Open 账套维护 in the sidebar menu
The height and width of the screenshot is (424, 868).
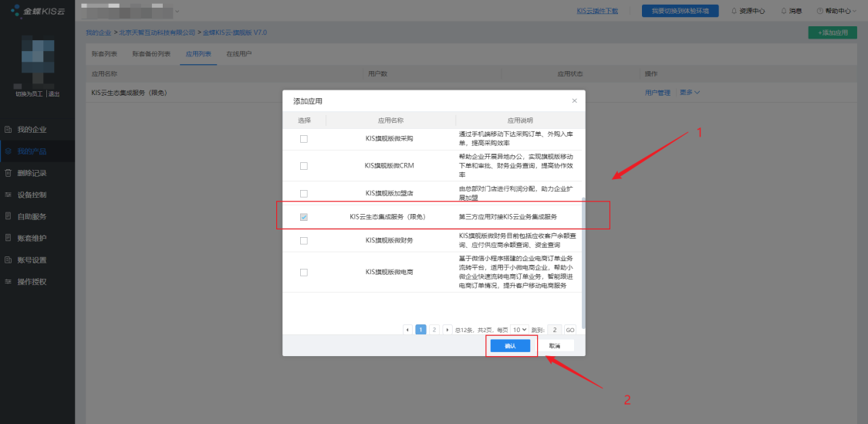[x=37, y=239]
